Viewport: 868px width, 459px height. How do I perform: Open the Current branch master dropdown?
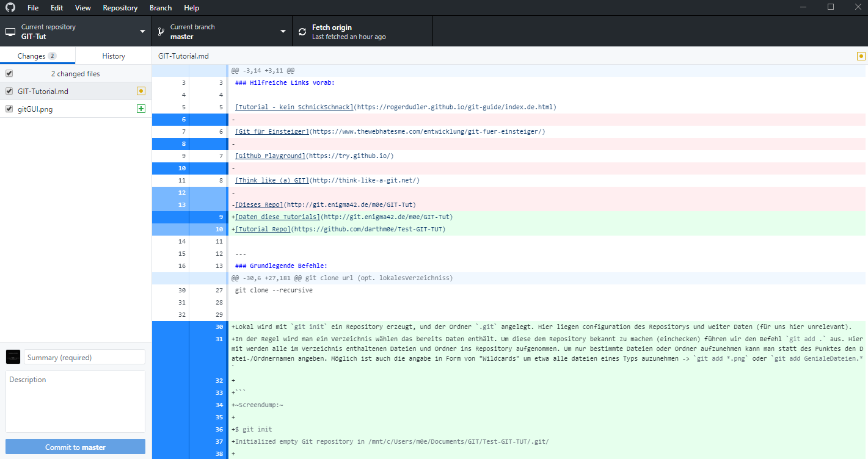(222, 32)
